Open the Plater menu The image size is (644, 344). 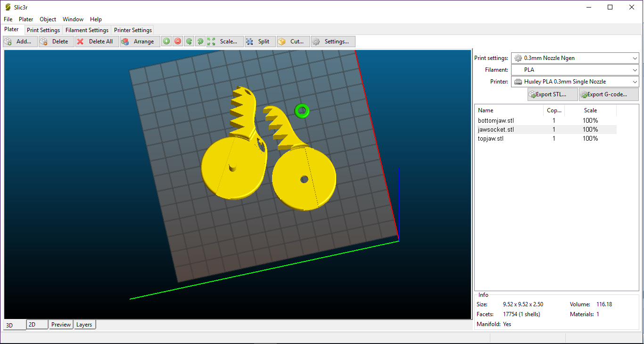26,19
